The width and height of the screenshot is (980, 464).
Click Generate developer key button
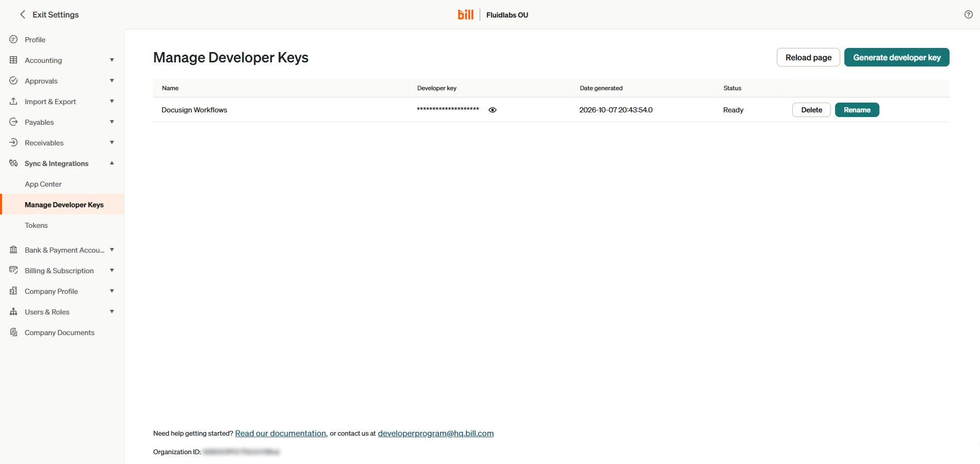[897, 57]
